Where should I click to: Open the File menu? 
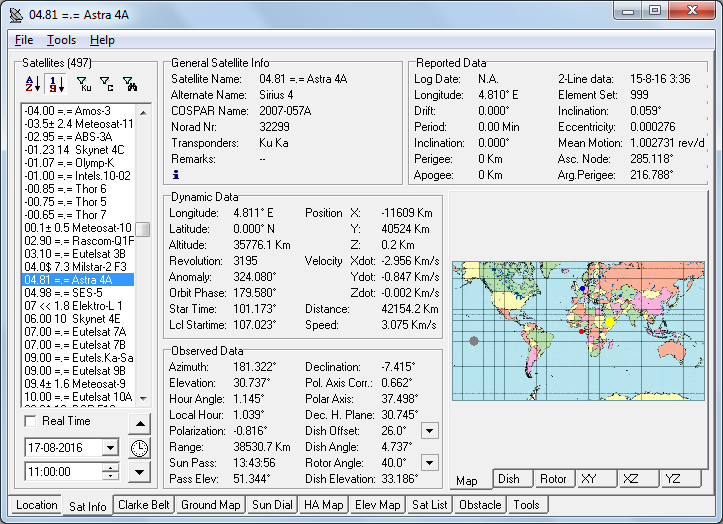[24, 40]
